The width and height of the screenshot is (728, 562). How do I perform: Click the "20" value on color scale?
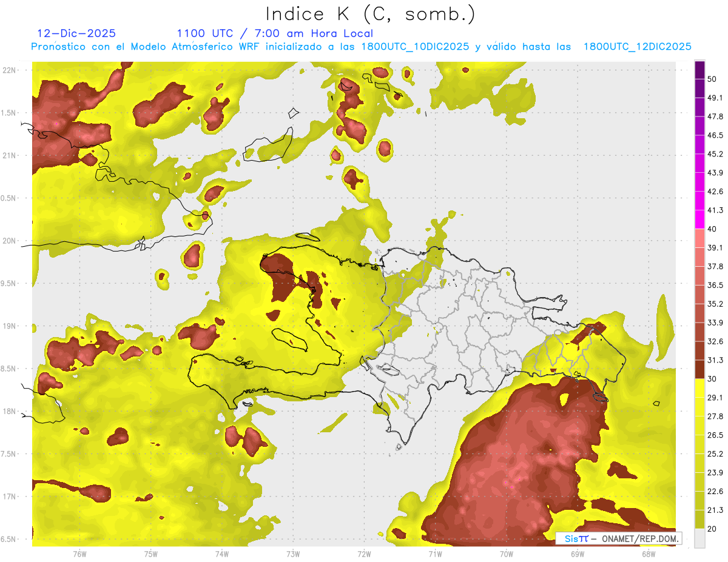click(712, 529)
